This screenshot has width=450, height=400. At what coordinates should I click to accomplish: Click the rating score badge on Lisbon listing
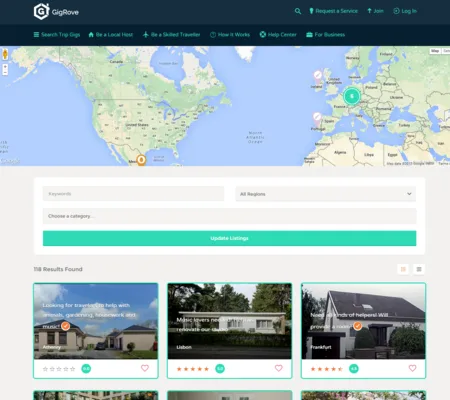(x=220, y=369)
